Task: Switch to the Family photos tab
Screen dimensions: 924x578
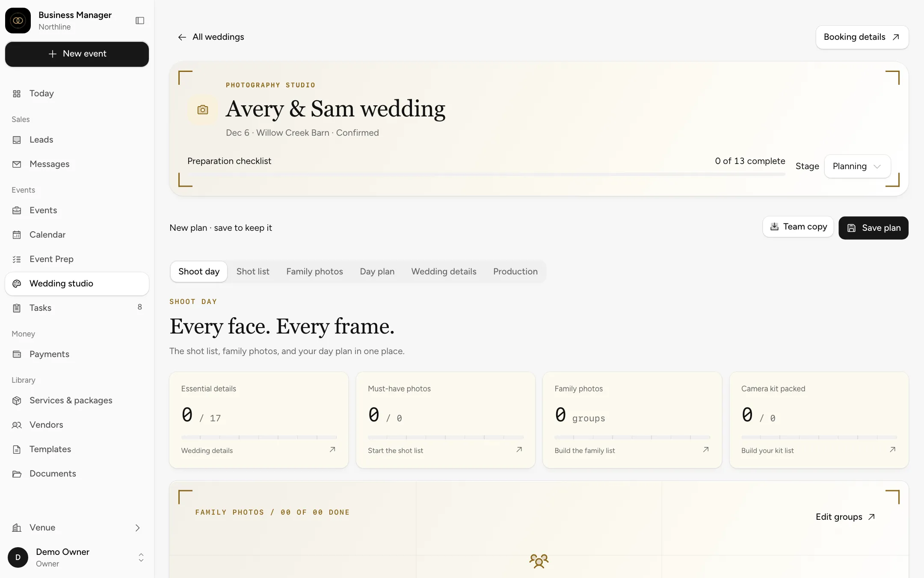Action: [x=314, y=271]
